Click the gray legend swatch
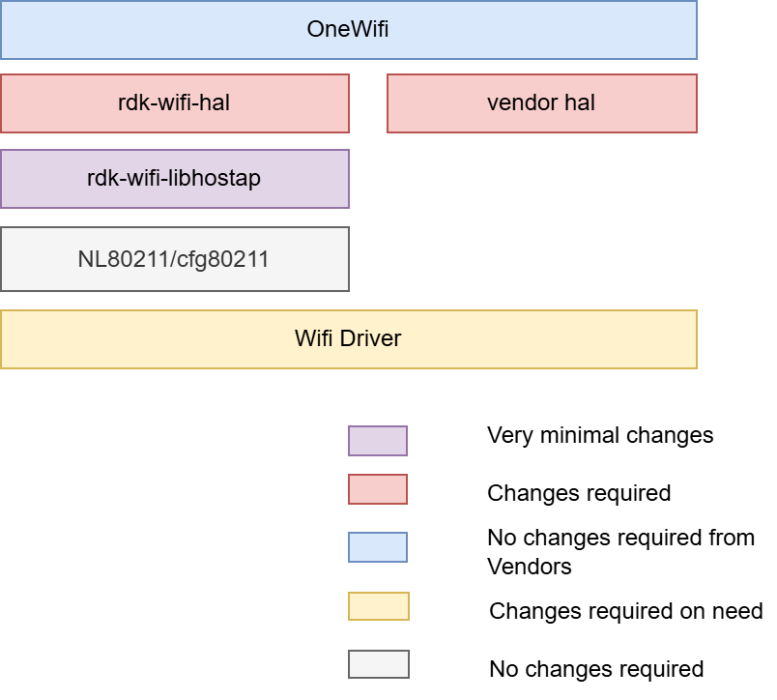Screen dimensions: 777x700 pyautogui.click(x=378, y=664)
